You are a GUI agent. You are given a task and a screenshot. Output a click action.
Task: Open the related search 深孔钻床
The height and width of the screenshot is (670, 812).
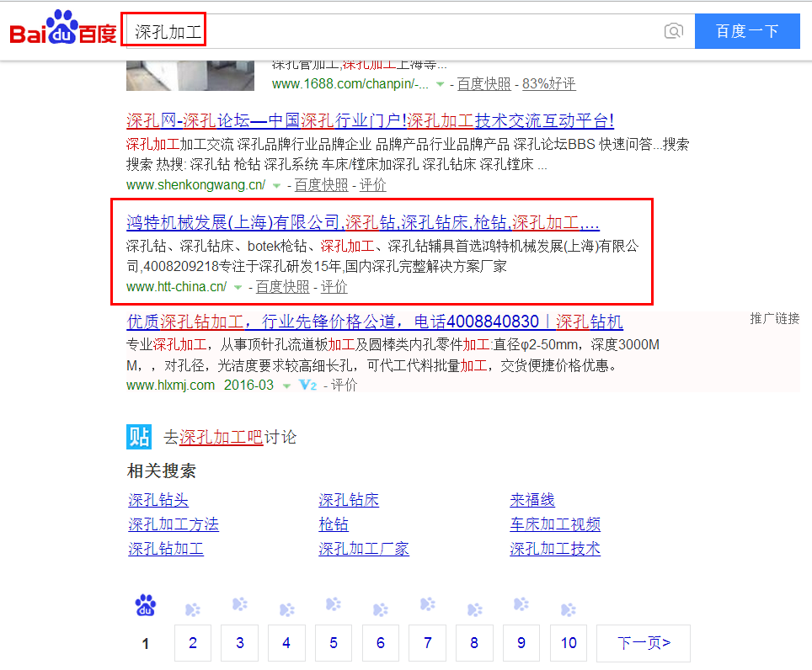point(349,500)
